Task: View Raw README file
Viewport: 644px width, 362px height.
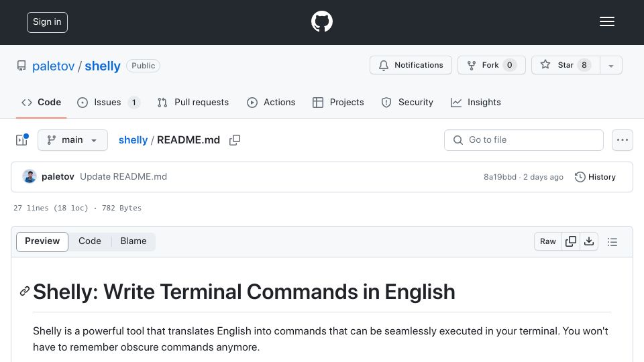Action: coord(548,241)
